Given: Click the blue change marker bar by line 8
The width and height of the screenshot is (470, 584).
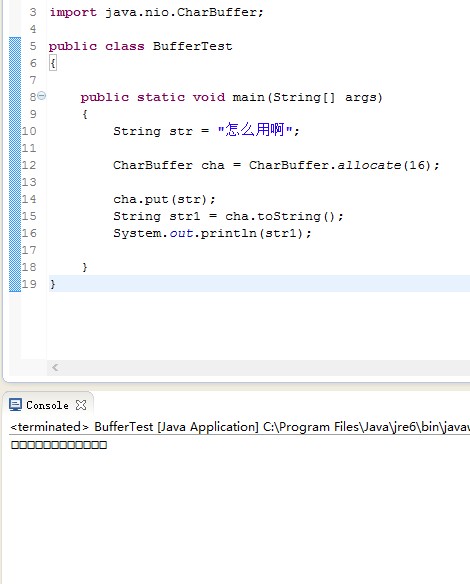Looking at the screenshot, I should click(x=15, y=97).
